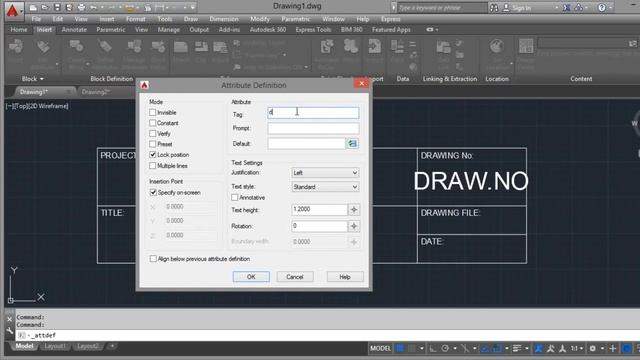The image size is (640, 360).
Task: Uncheck the Lock position checkbox
Action: (153, 155)
